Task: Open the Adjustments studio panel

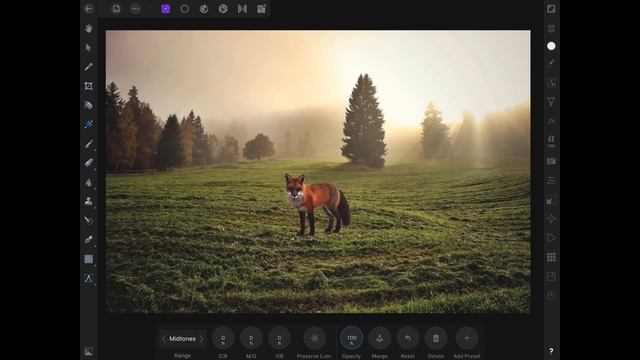Action: (551, 83)
